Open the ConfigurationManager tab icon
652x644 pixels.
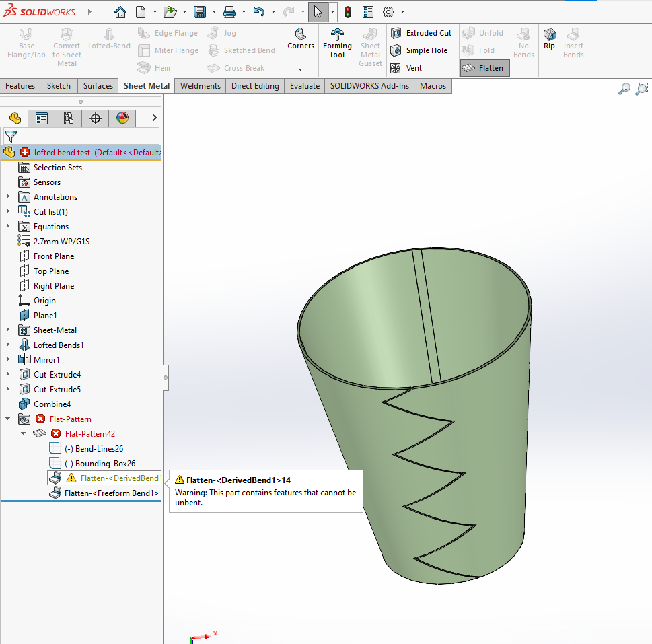pyautogui.click(x=69, y=118)
